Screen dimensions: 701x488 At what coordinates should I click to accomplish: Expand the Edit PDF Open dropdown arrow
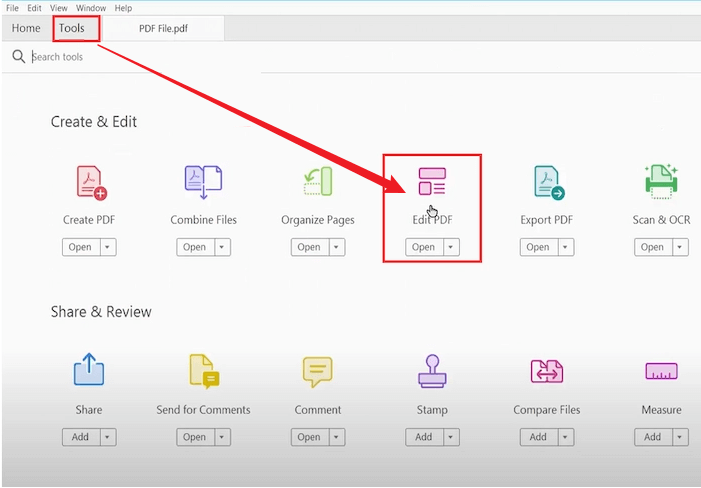point(451,247)
